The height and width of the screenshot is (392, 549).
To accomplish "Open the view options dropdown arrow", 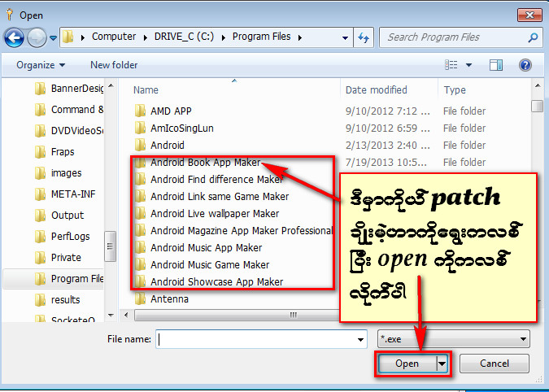I will pyautogui.click(x=468, y=65).
